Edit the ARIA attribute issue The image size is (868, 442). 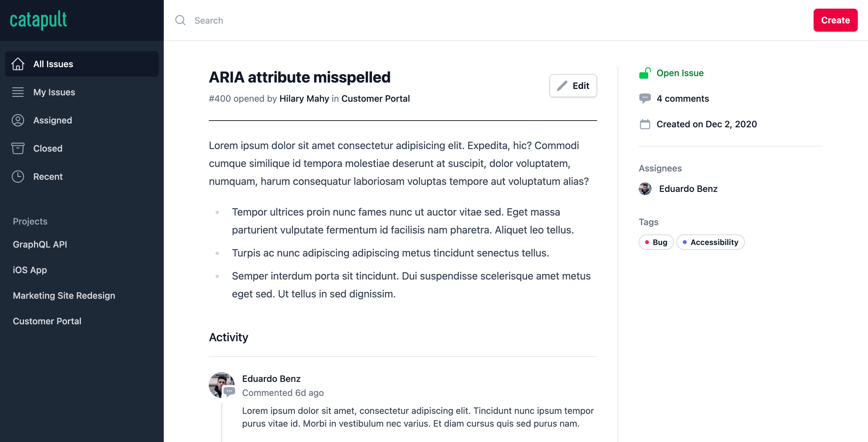pos(573,86)
